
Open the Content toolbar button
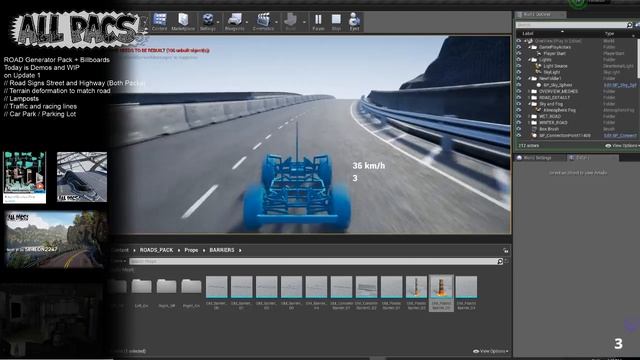(x=160, y=21)
